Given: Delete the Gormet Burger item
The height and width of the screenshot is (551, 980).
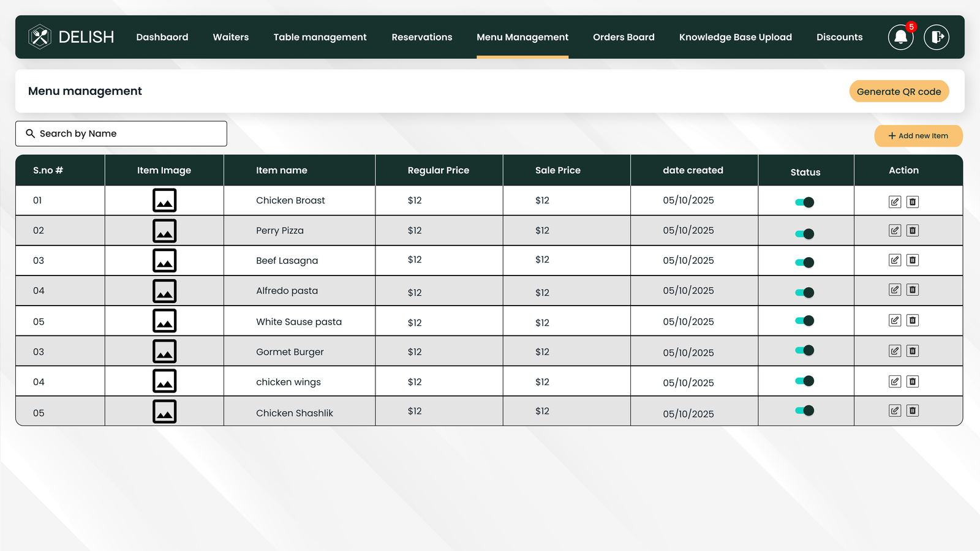Looking at the screenshot, I should pyautogui.click(x=913, y=351).
